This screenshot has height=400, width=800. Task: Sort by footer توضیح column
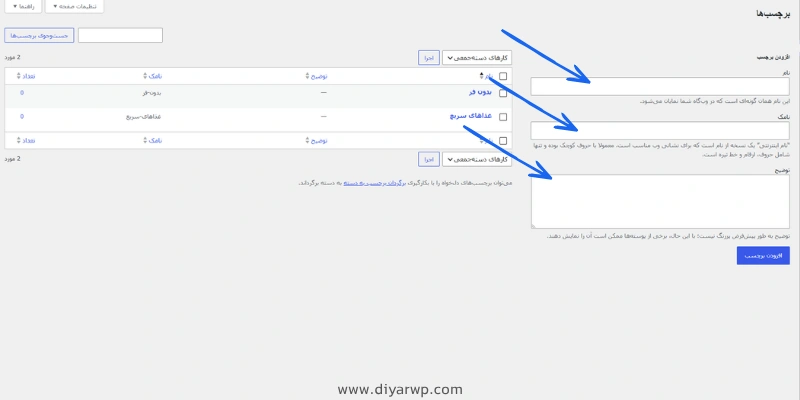tap(317, 140)
